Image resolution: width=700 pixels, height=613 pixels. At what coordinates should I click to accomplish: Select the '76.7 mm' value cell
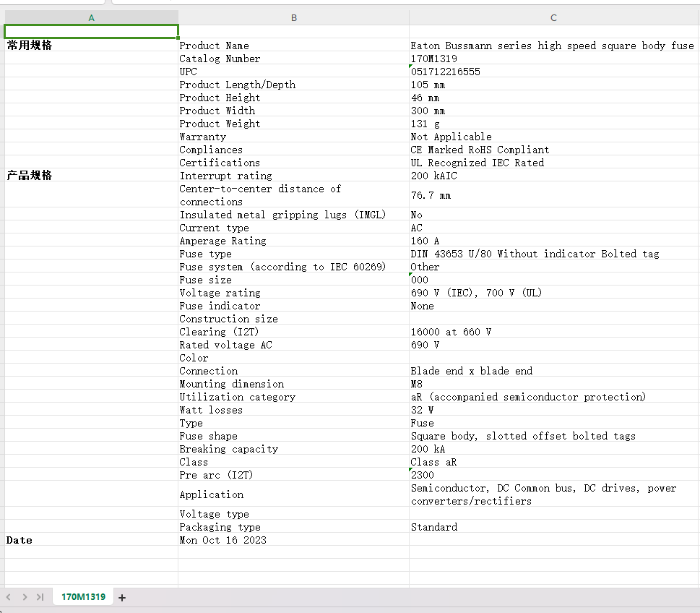pyautogui.click(x=554, y=195)
